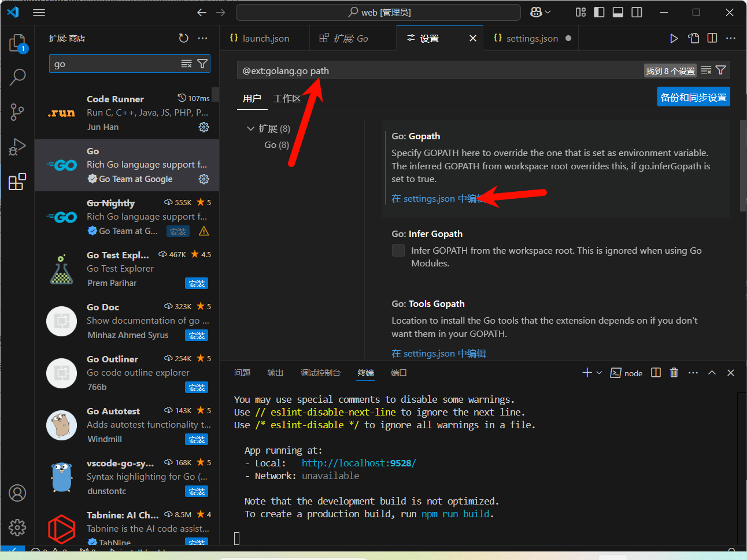Open Copilot dropdown chevron in title bar
The height and width of the screenshot is (560, 747).
[548, 12]
